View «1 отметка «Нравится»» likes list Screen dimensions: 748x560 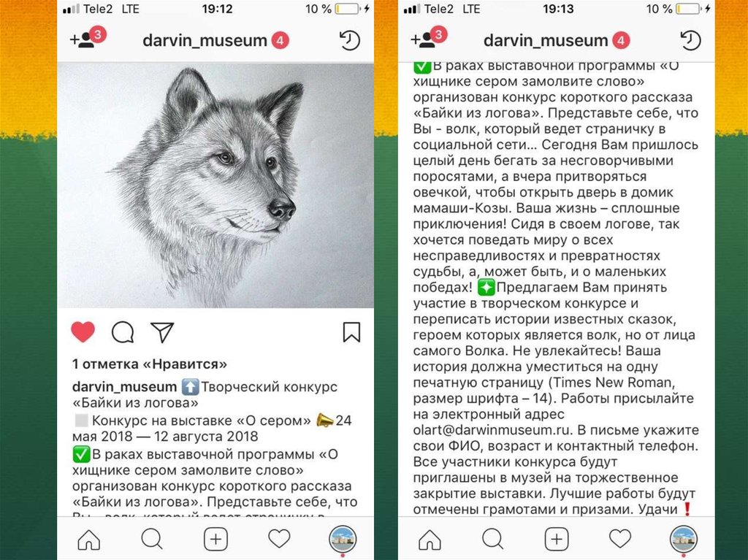point(149,364)
